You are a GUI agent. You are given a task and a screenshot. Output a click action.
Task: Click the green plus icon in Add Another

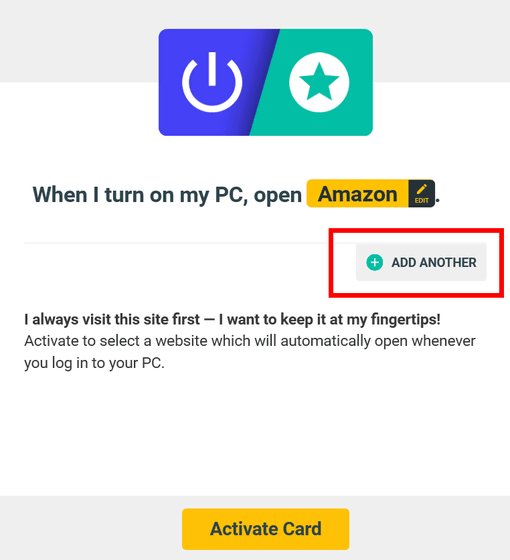375,262
